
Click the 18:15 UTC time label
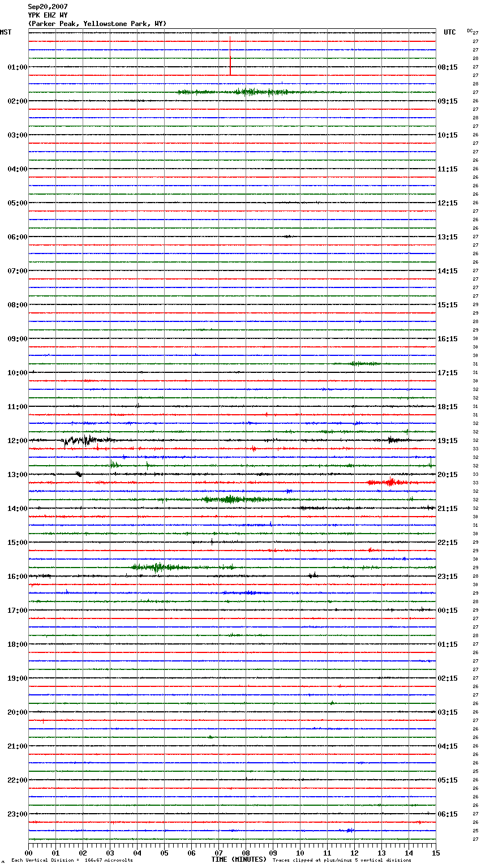pos(448,407)
